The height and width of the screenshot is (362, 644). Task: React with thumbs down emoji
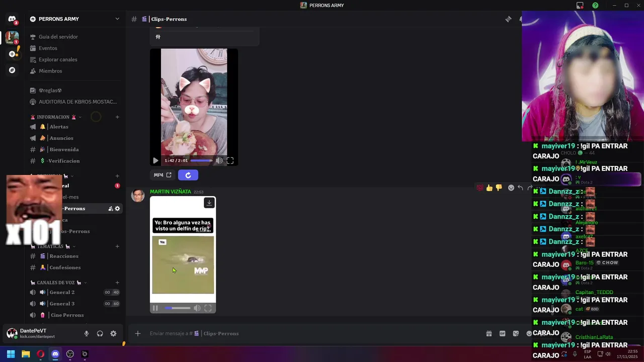(x=499, y=188)
